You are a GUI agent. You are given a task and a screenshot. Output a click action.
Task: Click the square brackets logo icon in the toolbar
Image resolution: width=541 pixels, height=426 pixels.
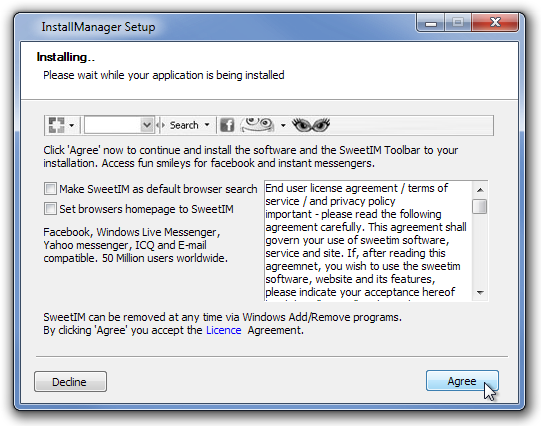tap(57, 125)
